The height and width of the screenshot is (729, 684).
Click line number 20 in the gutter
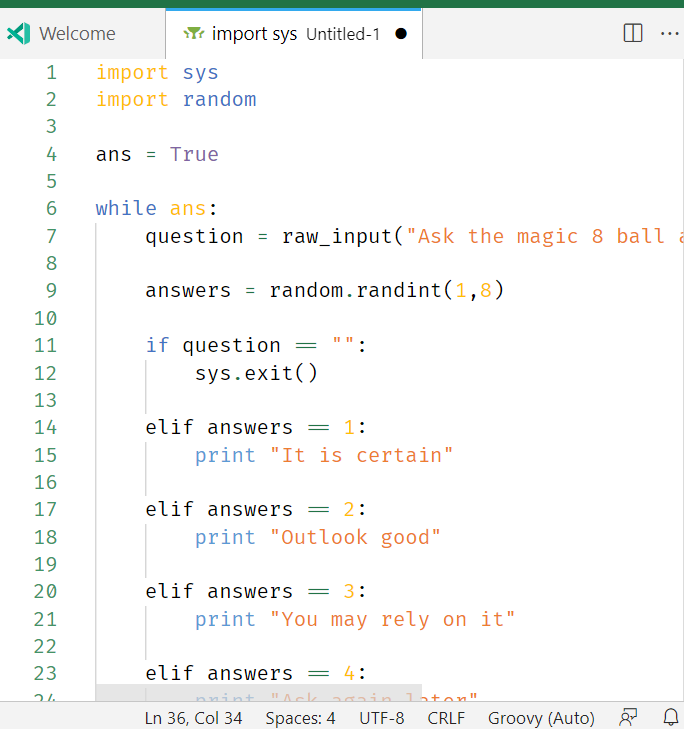click(x=46, y=591)
